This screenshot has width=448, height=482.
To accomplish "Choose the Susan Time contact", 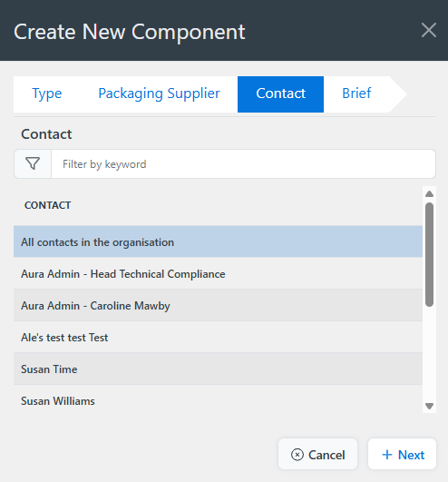I will coord(218,369).
